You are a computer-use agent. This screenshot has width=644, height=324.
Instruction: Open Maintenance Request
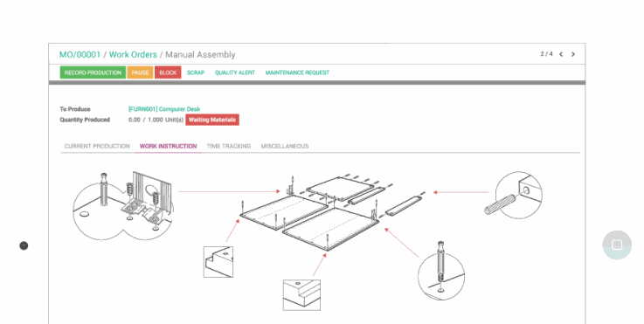(297, 72)
